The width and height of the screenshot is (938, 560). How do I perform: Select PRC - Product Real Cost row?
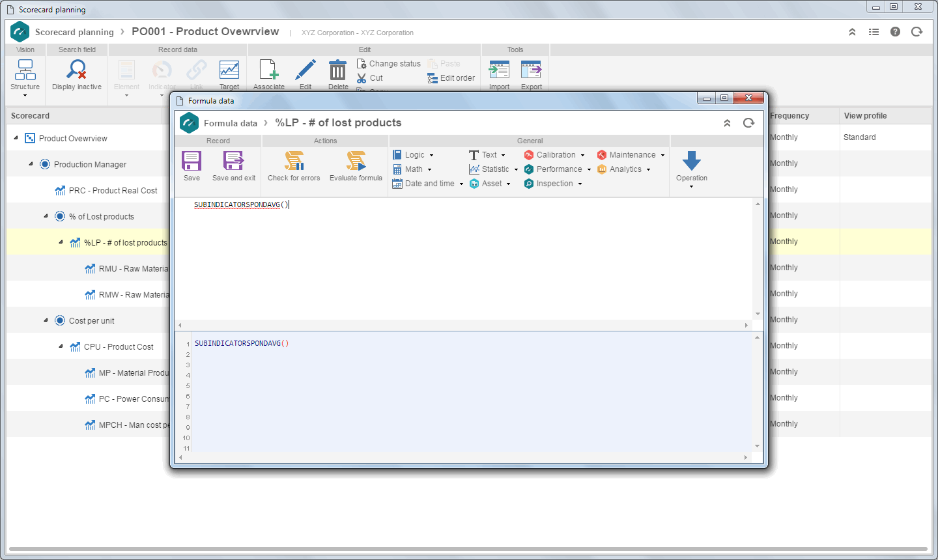pyautogui.click(x=88, y=190)
